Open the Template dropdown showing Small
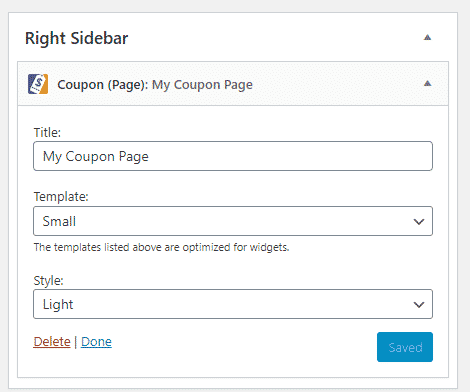 click(233, 221)
